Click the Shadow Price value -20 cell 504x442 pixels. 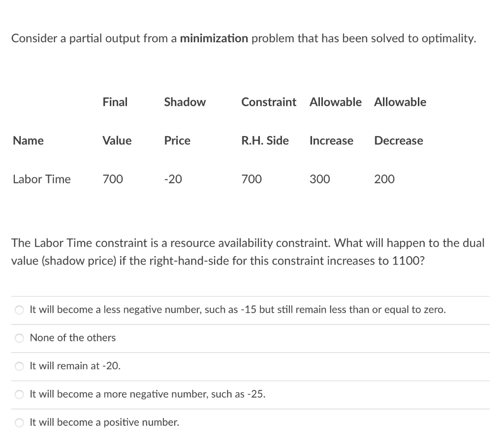[x=173, y=179]
